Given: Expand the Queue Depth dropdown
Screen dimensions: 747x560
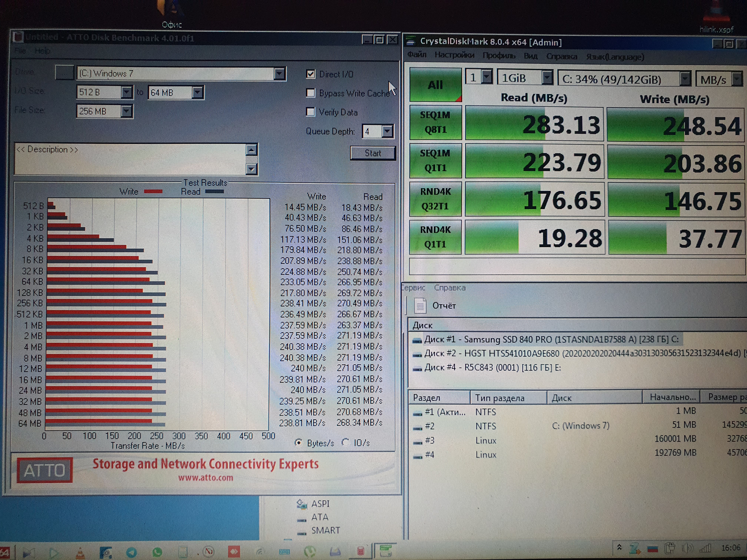Looking at the screenshot, I should tap(387, 131).
